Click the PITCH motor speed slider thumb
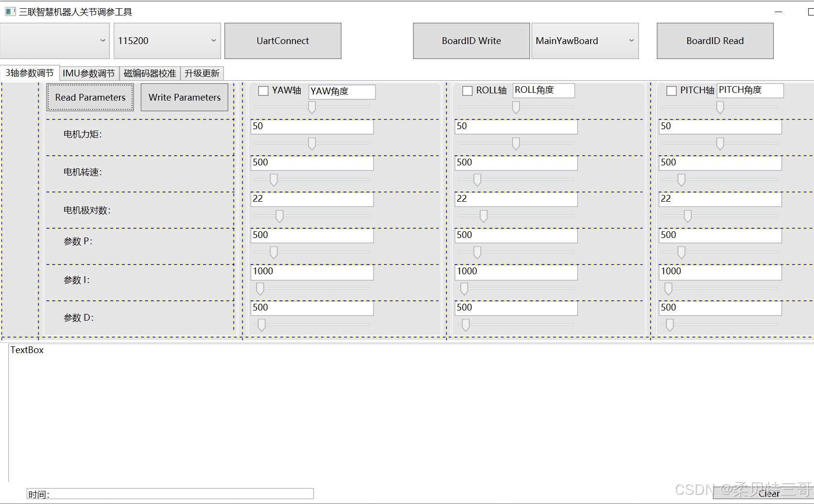The width and height of the screenshot is (814, 504). click(x=681, y=180)
